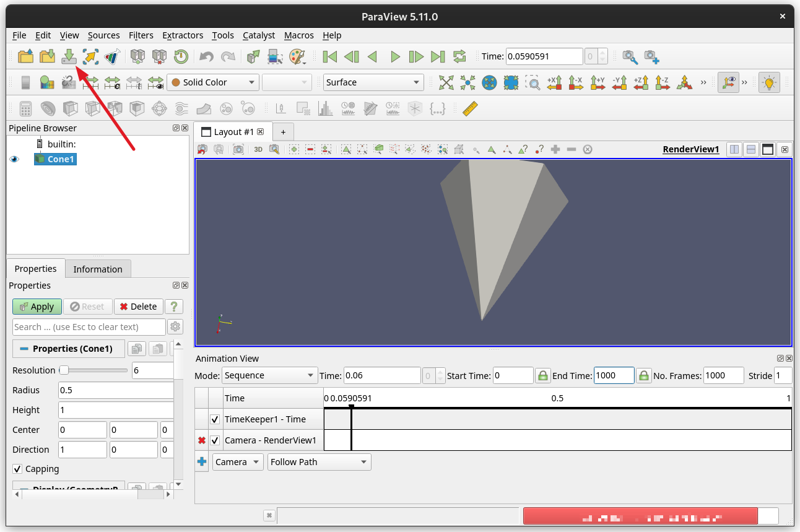Switch to the Information tab
Screen dimensions: 800x532
[x=98, y=269]
